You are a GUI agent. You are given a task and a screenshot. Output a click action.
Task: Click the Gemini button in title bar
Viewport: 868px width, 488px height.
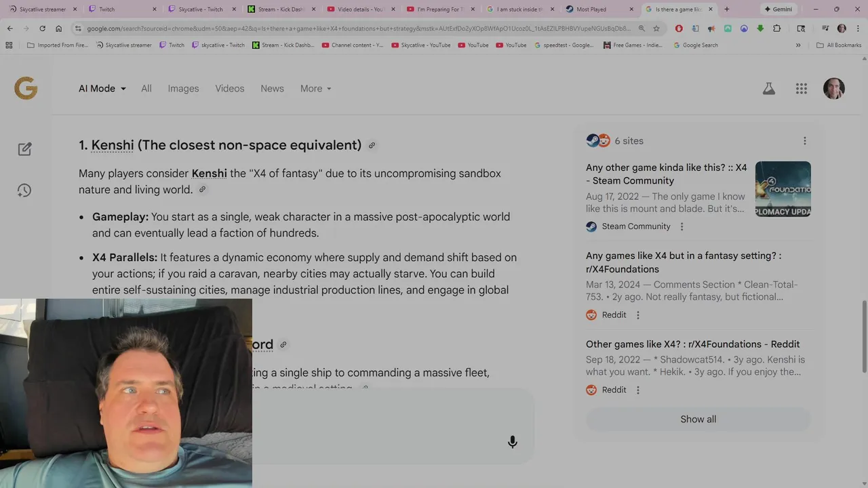(778, 9)
